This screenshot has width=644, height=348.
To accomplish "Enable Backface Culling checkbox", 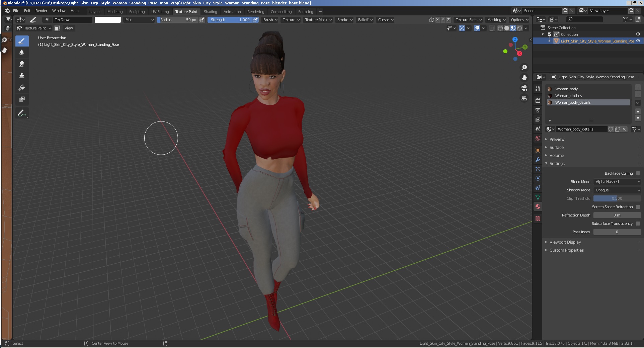I will click(638, 173).
